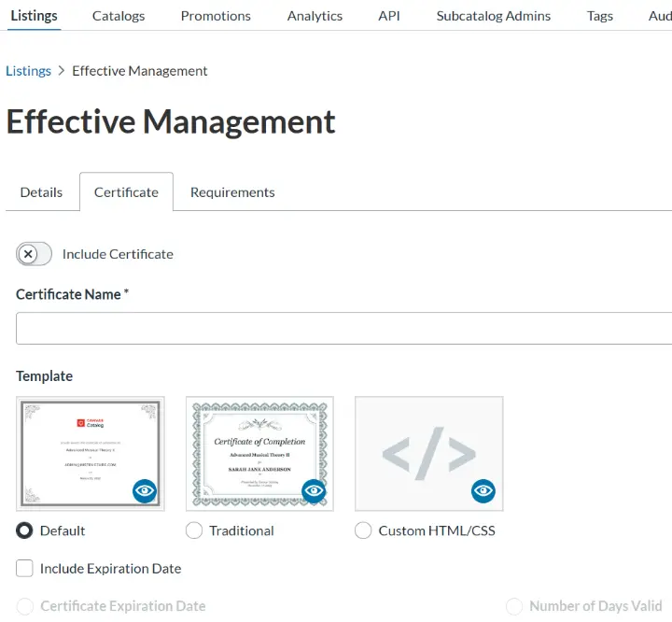Preview the Custom HTML/CSS template eye icon
This screenshot has width=672, height=622.
tap(483, 491)
